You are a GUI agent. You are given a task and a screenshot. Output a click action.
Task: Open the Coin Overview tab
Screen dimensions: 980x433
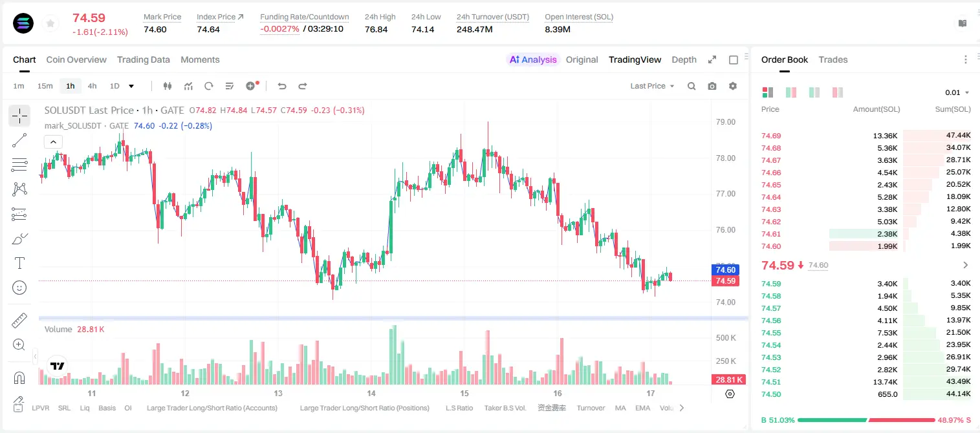pos(76,59)
